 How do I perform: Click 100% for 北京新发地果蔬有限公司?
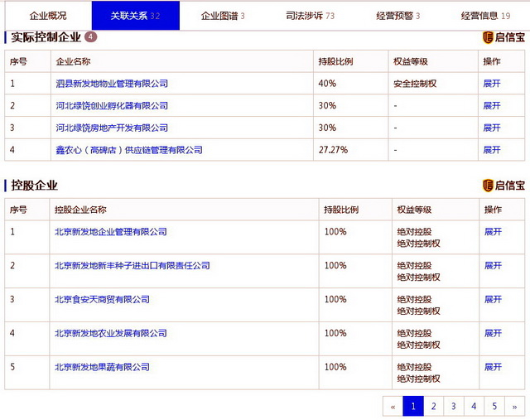335,367
